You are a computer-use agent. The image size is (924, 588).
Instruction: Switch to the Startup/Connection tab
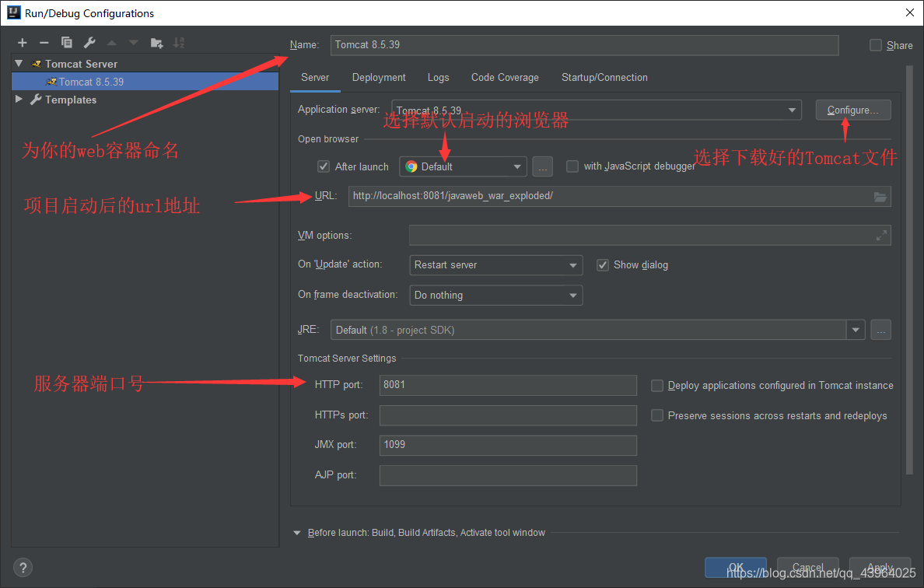[604, 77]
